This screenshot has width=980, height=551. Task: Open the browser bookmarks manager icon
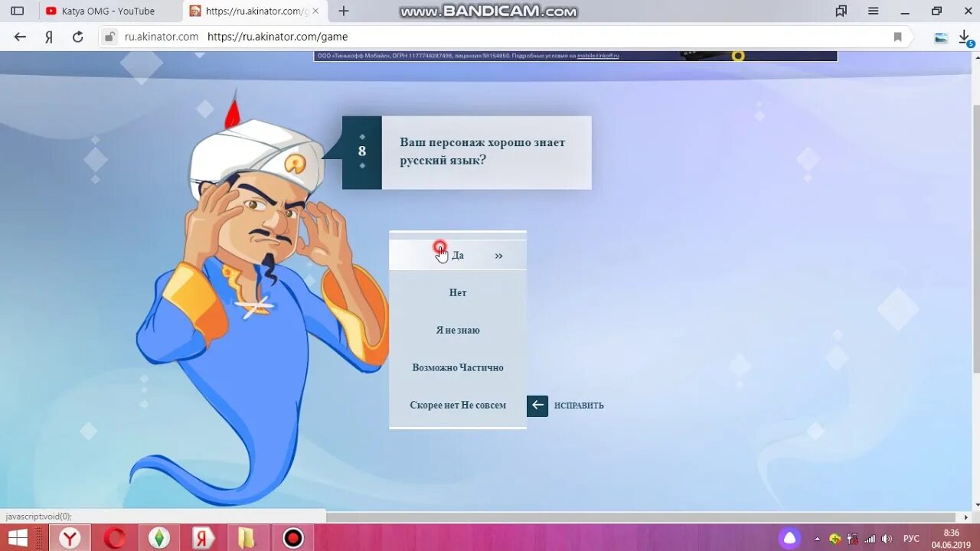841,11
